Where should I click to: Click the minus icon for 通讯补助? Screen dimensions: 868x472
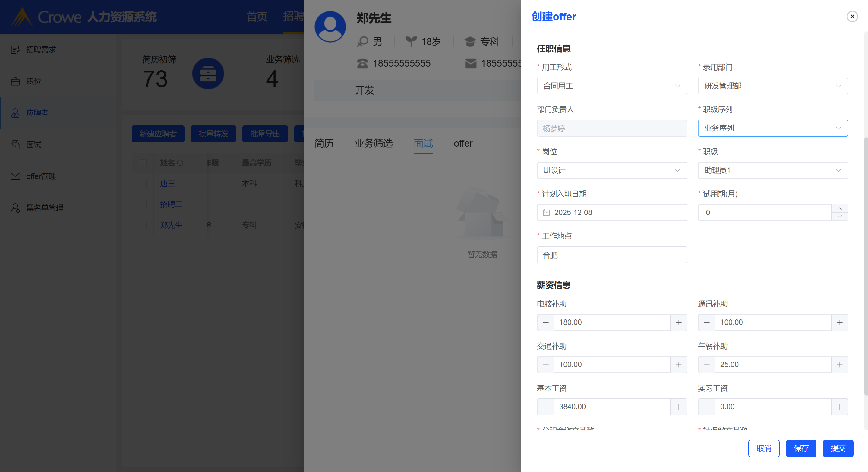(707, 322)
